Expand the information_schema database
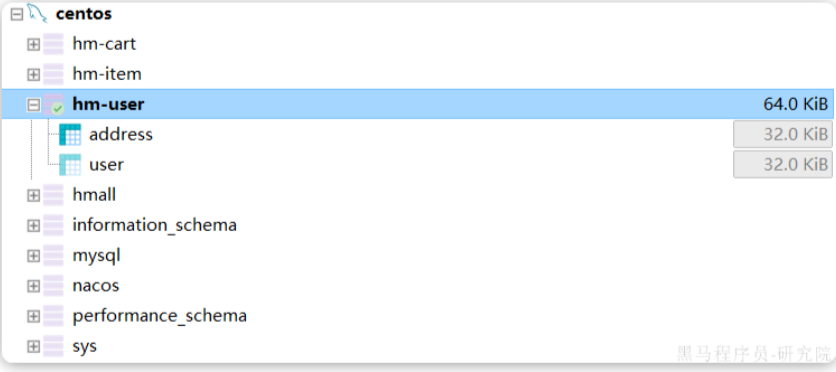Image resolution: width=836 pixels, height=372 pixels. click(x=34, y=226)
